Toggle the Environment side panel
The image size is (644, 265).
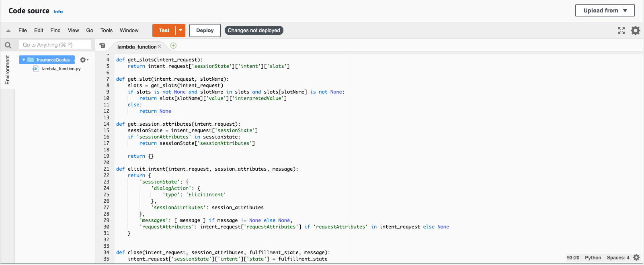pos(7,70)
